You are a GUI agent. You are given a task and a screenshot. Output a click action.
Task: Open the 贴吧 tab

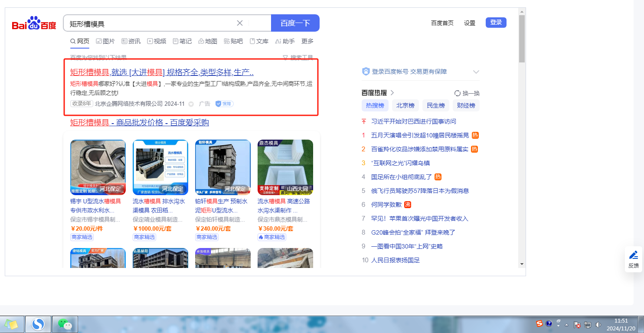click(x=233, y=41)
